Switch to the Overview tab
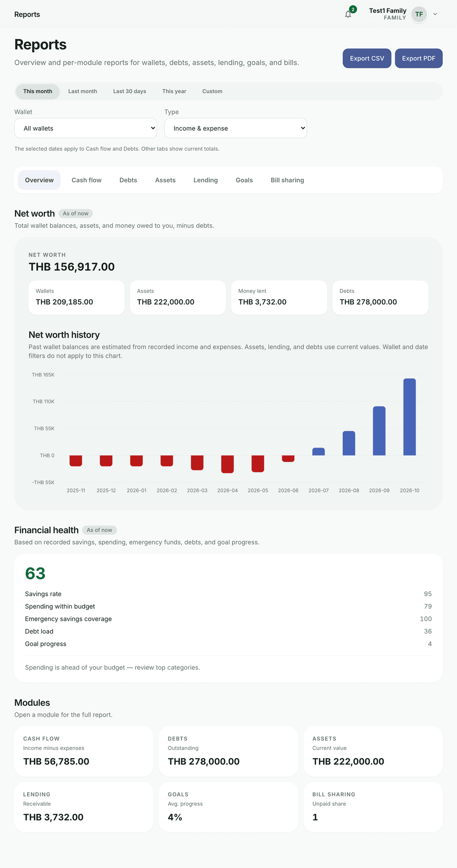This screenshot has width=457, height=868. (40, 180)
